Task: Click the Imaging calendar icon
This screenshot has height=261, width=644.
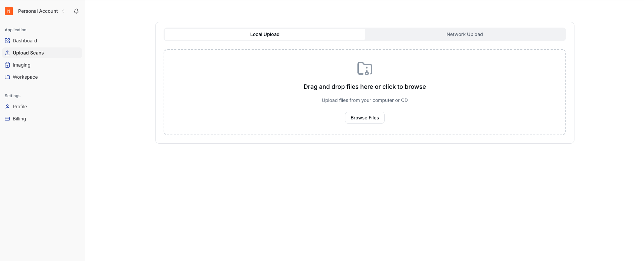Action: point(7,65)
